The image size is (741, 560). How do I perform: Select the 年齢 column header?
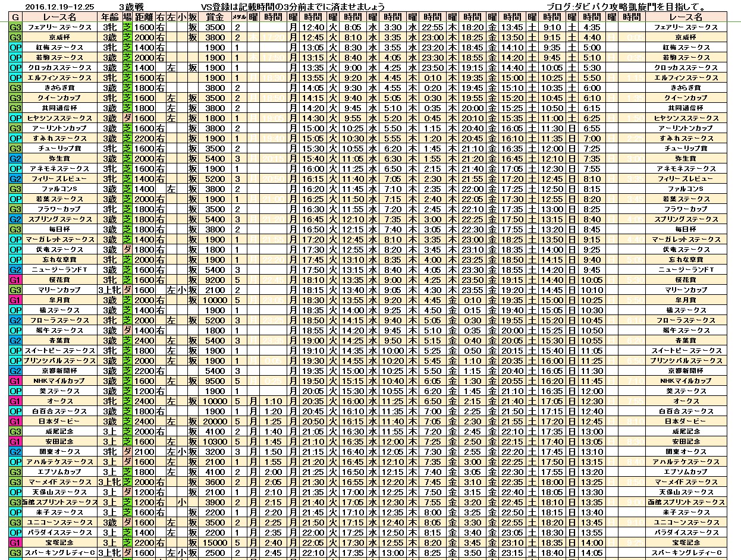coord(109,17)
